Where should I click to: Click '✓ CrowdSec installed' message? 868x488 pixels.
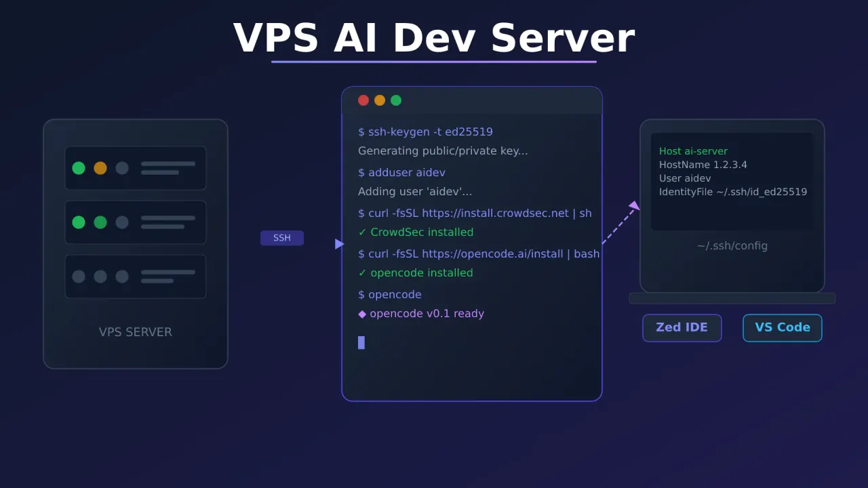416,232
